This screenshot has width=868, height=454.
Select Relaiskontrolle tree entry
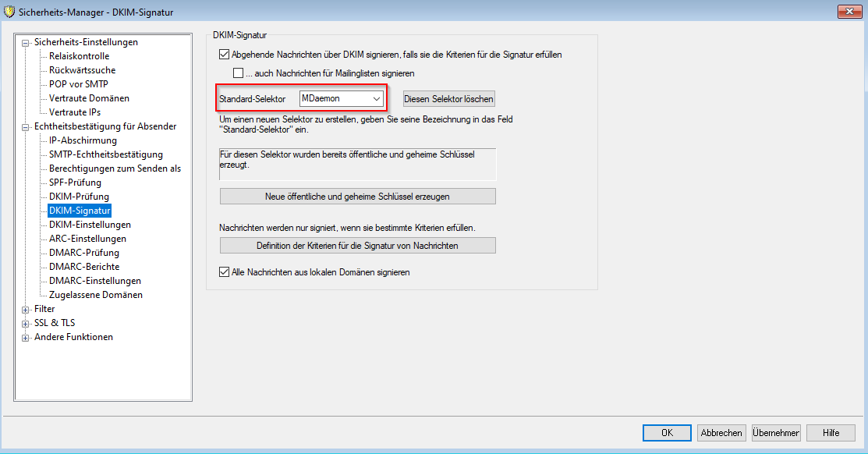[79, 56]
